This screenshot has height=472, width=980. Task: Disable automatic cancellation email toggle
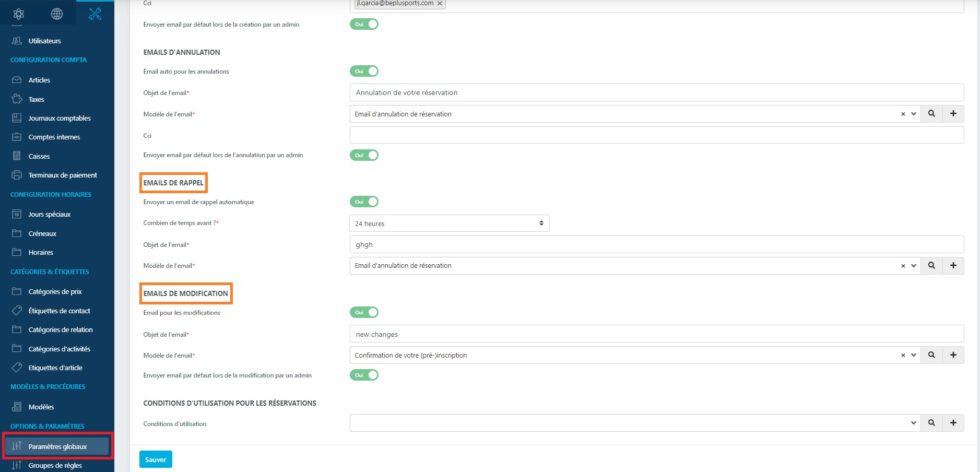tap(364, 71)
